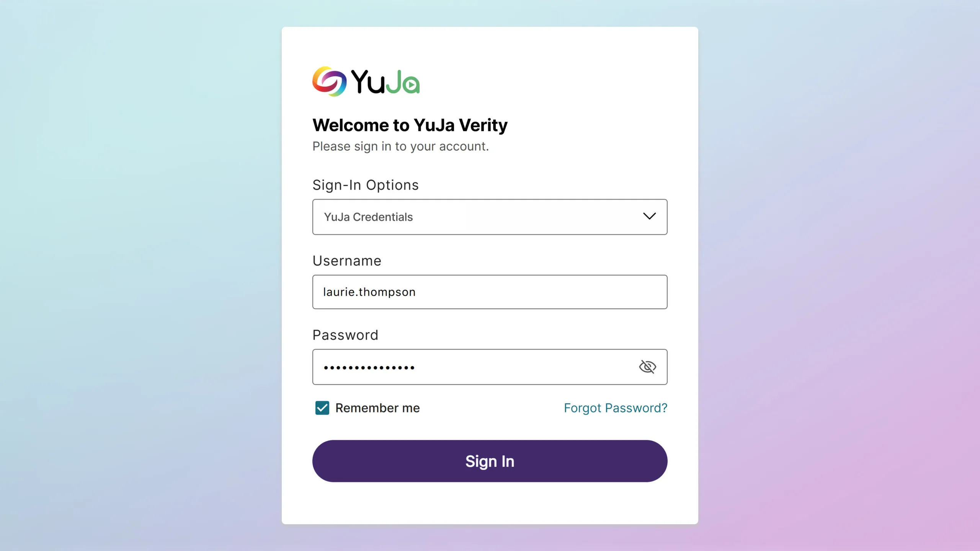This screenshot has width=980, height=551.
Task: Click the Password label
Action: pyautogui.click(x=345, y=335)
